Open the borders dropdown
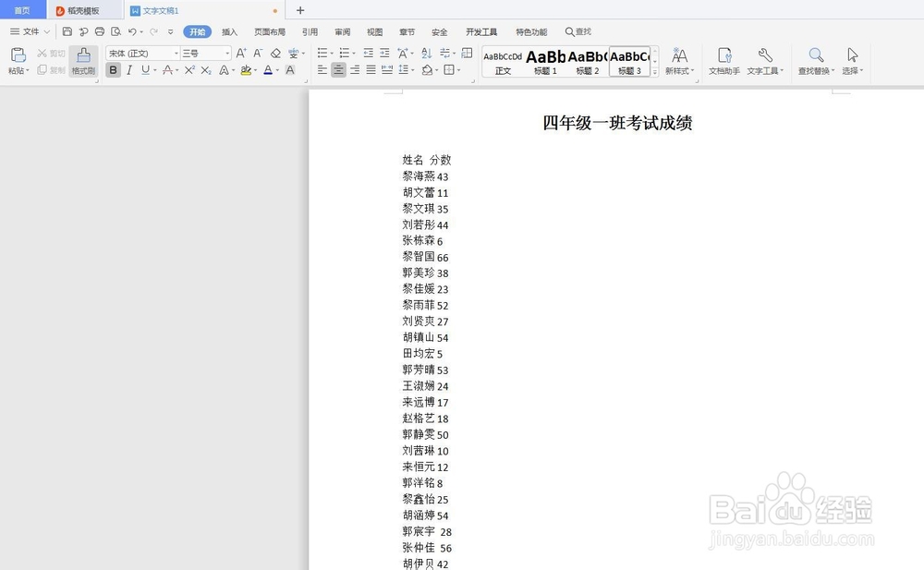This screenshot has width=924, height=570. point(458,71)
